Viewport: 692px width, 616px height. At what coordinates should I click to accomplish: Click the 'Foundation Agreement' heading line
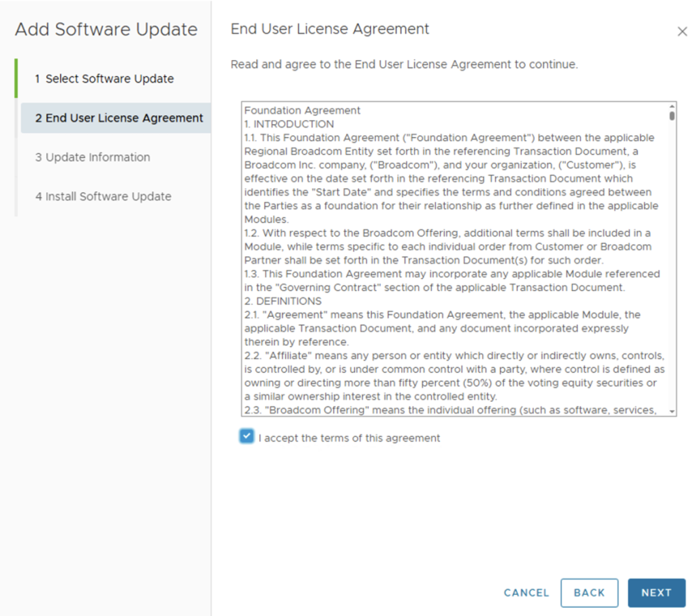(302, 110)
